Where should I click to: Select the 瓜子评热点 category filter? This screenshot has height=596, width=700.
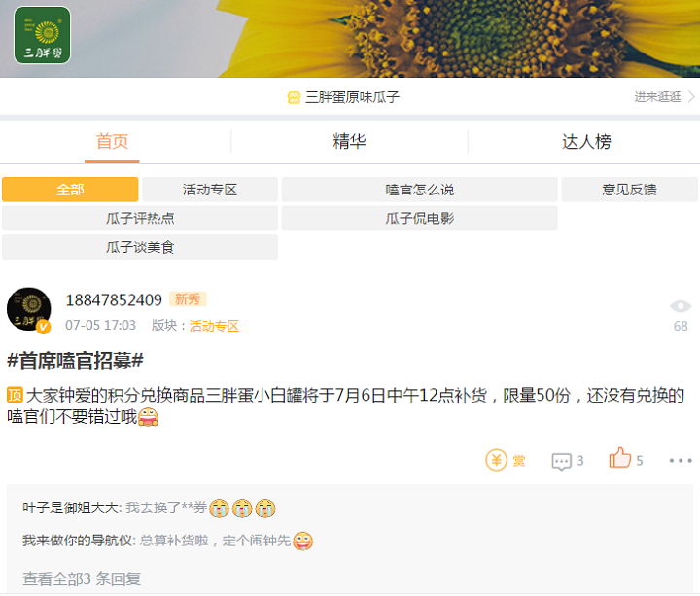[x=140, y=218]
